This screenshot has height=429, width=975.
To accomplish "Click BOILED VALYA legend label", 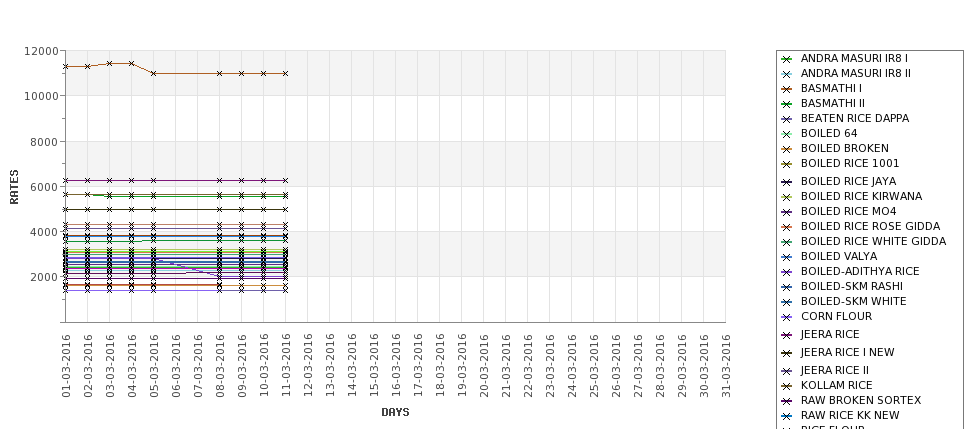I will [x=839, y=256].
